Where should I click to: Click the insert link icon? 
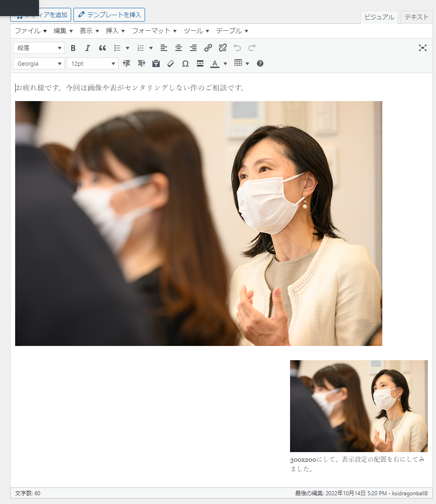(x=208, y=48)
